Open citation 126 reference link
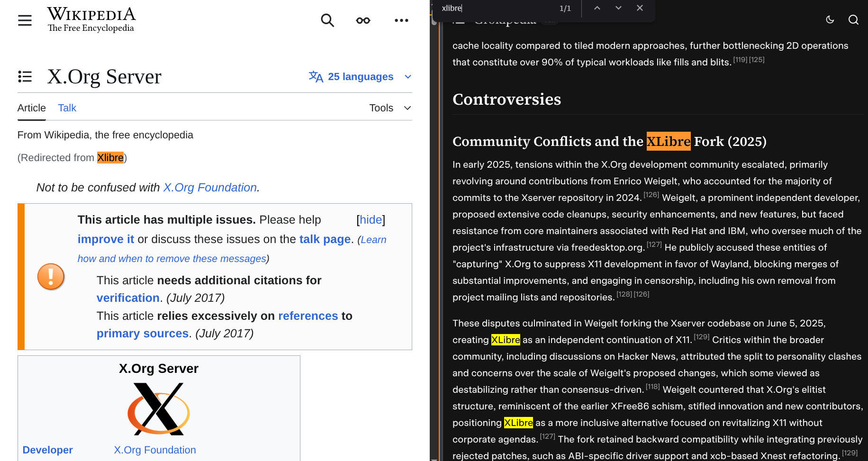 [651, 195]
